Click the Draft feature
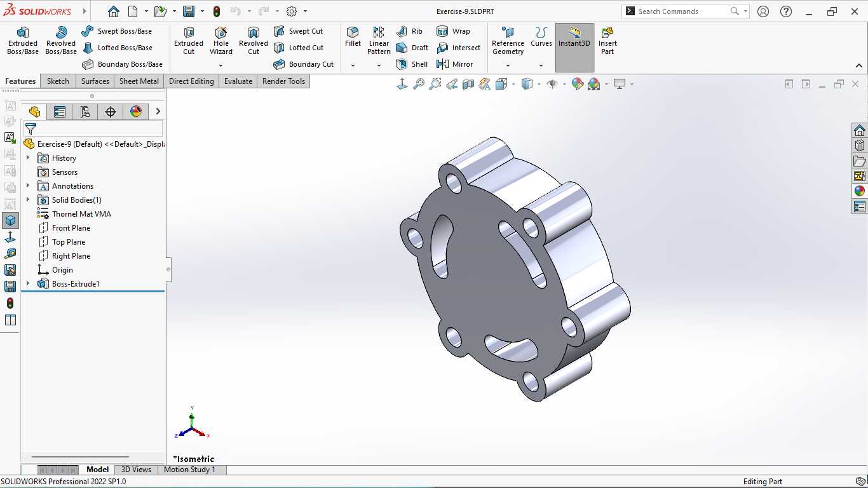868x488 pixels. 412,48
